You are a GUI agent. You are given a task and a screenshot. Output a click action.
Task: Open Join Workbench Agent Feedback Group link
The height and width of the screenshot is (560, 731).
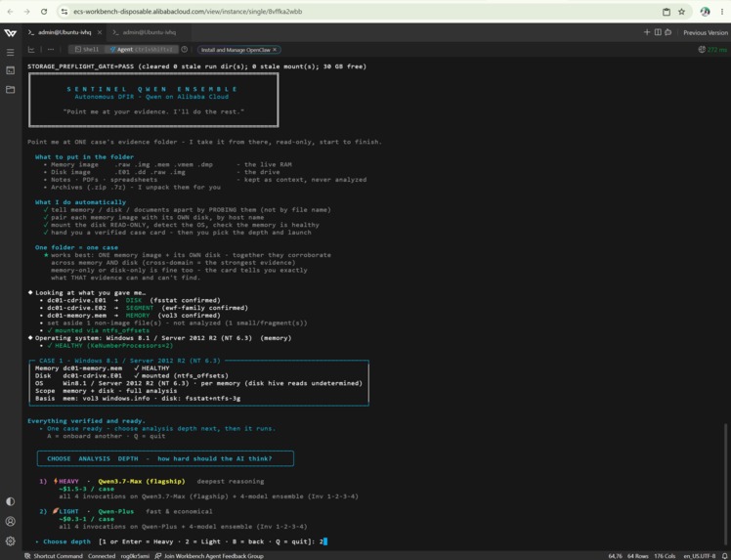[209, 556]
